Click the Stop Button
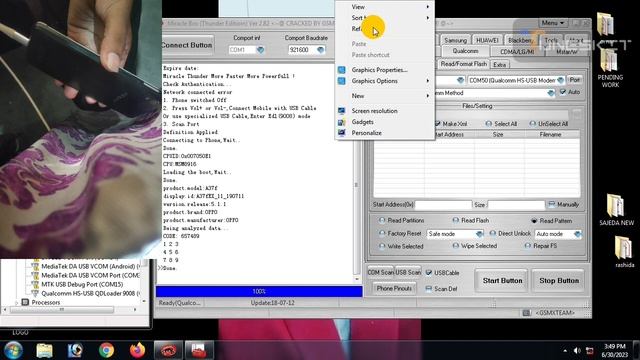 559,280
